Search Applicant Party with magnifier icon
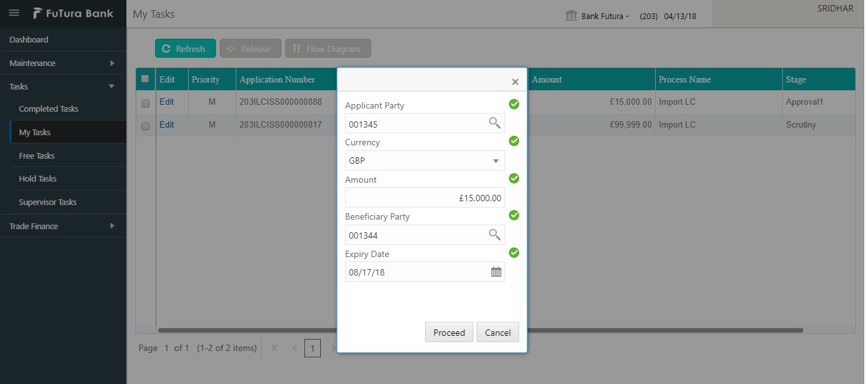 pos(494,123)
